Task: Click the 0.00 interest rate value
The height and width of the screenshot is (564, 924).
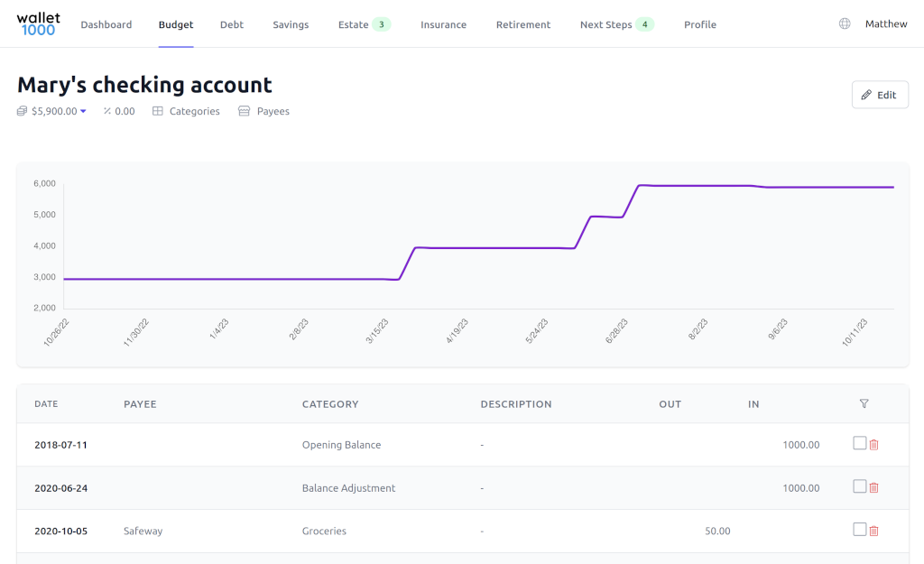Action: point(125,111)
